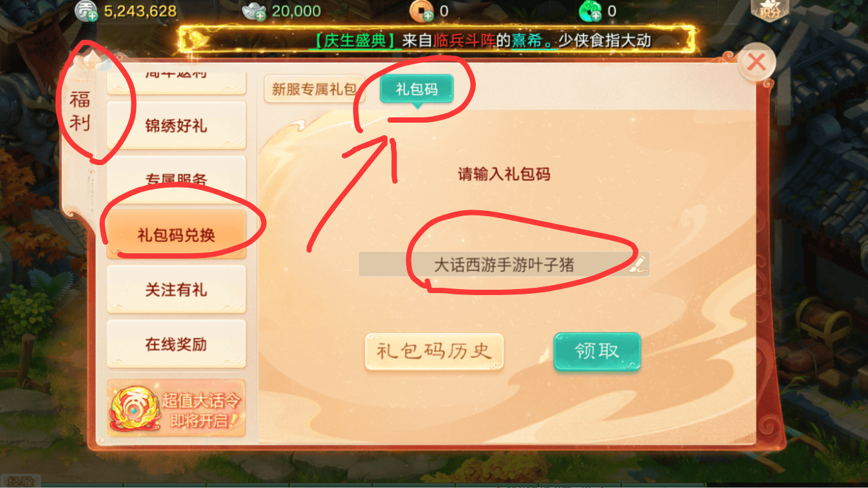Screen dimensions: 868x488
Task: Open the 积分 points badge
Action: coord(769,10)
